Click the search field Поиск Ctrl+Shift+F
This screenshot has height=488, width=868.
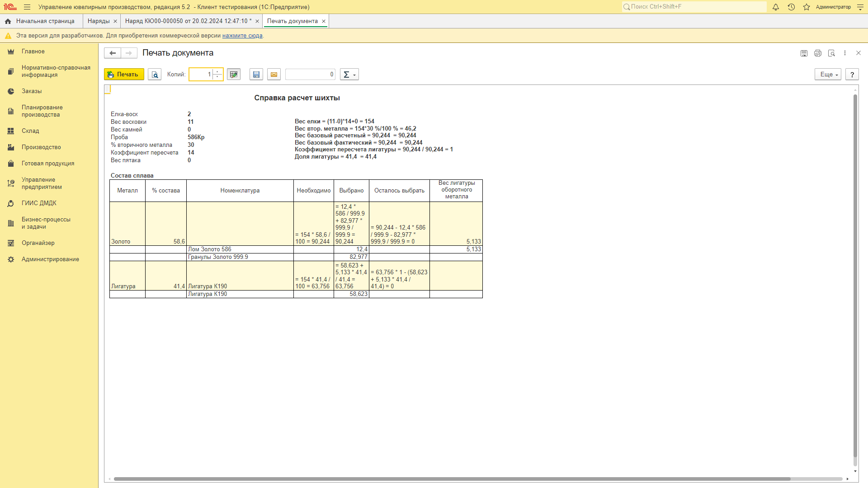coord(694,7)
